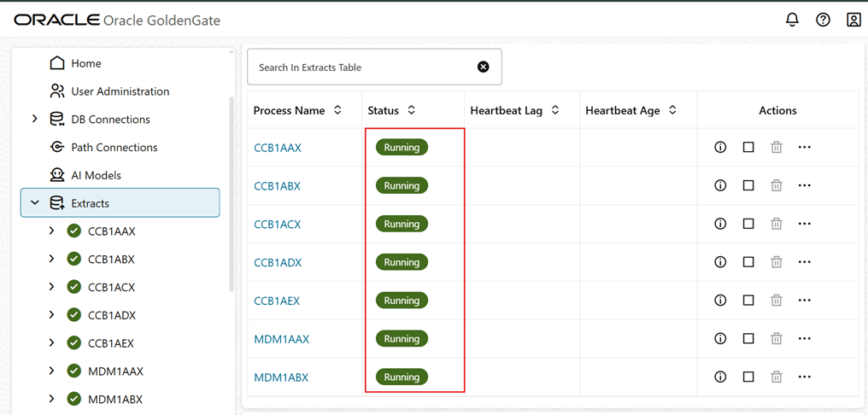The width and height of the screenshot is (868, 415).
Task: Open more actions ellipsis for MDM1AAX
Action: (x=804, y=339)
